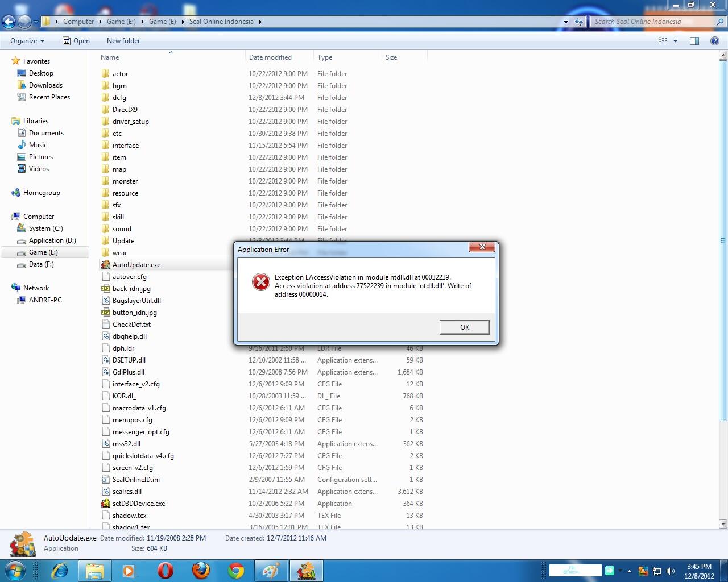This screenshot has width=728, height=582.
Task: Click OK in the Application Error dialog
Action: coord(464,327)
